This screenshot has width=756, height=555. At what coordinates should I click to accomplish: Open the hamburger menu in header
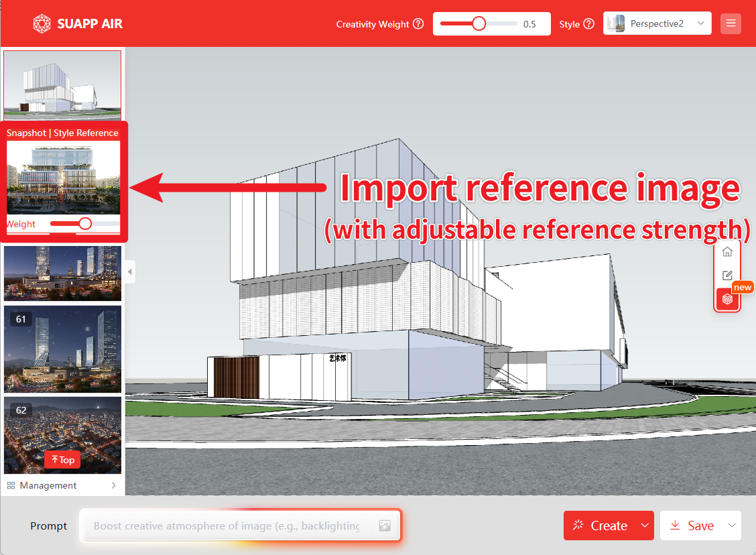coord(731,23)
